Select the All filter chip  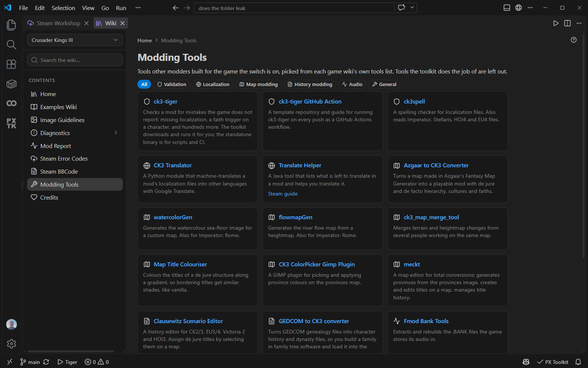pyautogui.click(x=144, y=84)
